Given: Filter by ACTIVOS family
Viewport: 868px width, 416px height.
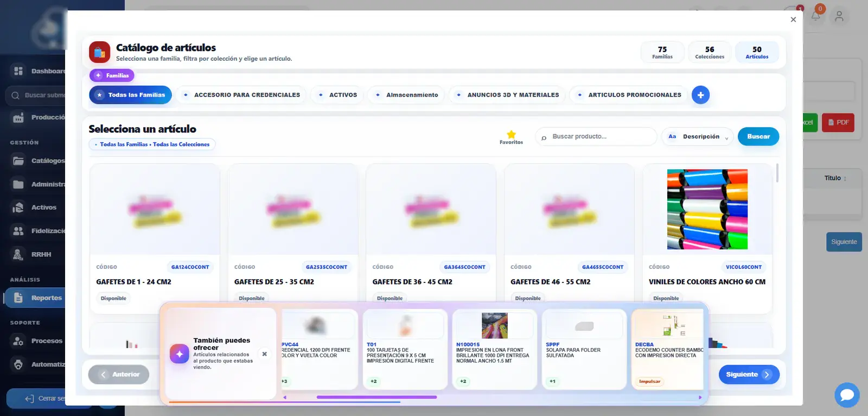Looking at the screenshot, I should [x=337, y=95].
